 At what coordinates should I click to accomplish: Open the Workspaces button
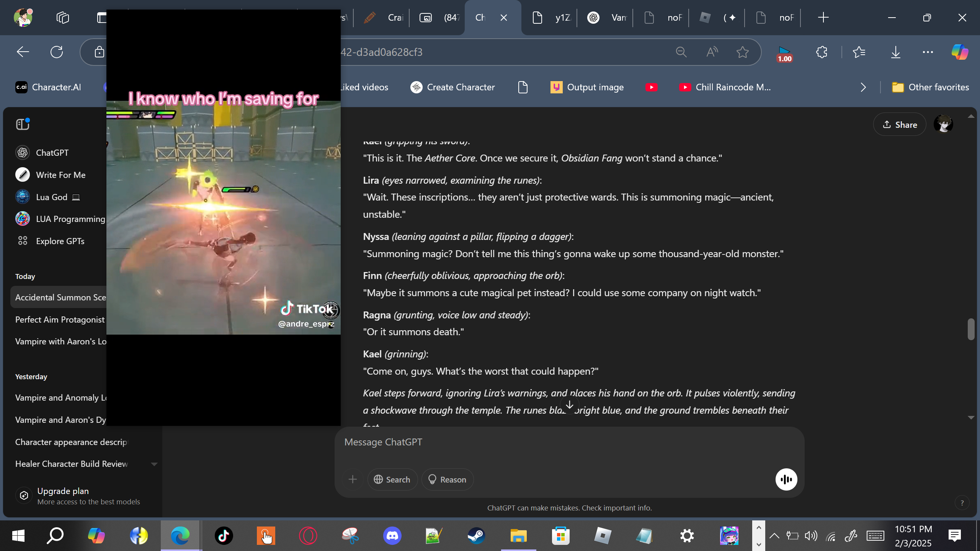(x=62, y=18)
